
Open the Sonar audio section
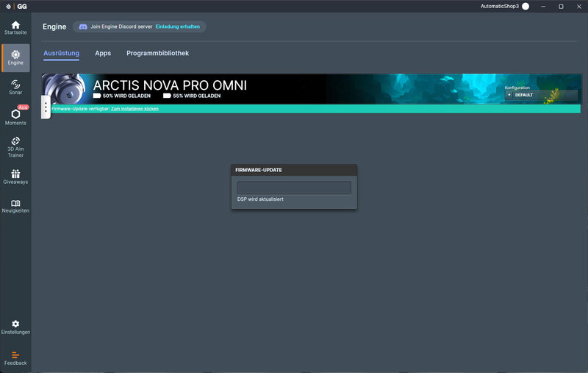pos(15,88)
